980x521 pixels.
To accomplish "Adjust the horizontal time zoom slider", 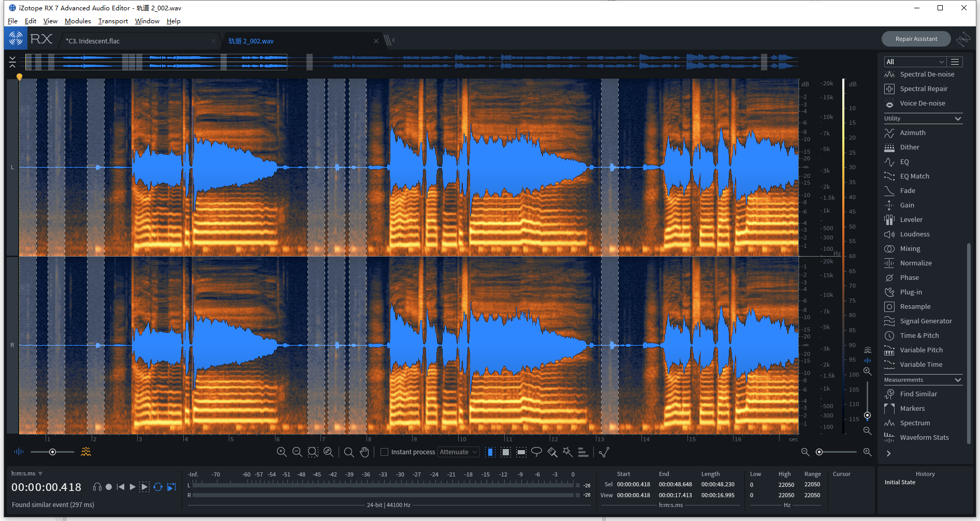I will [x=836, y=452].
